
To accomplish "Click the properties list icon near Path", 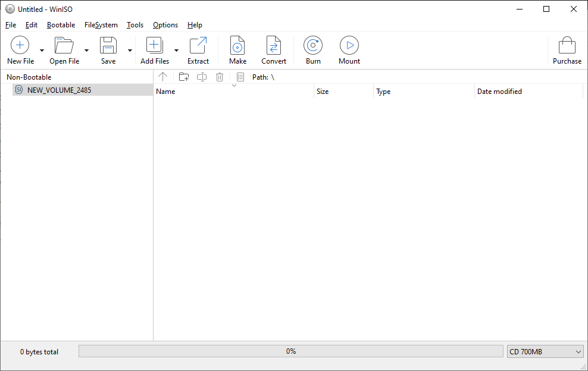I will pos(240,77).
